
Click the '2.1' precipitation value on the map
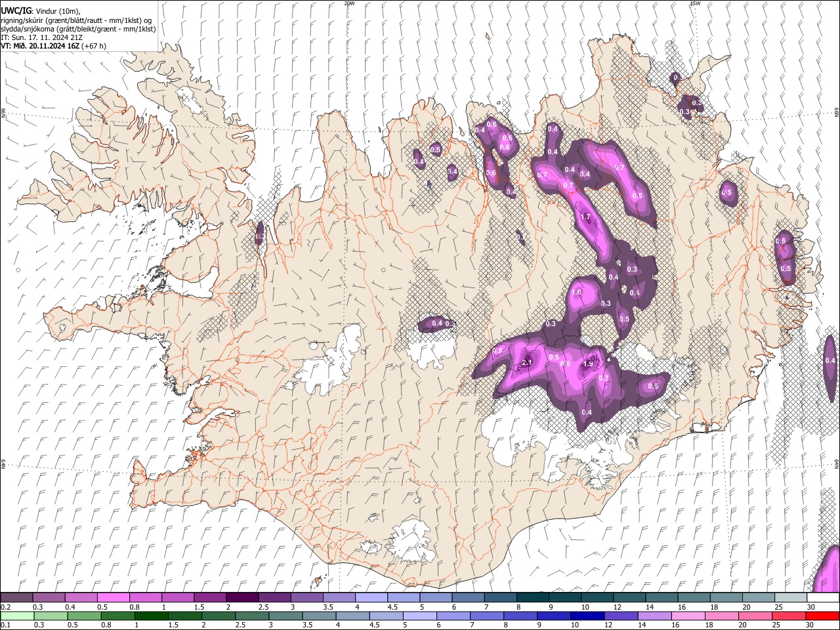526,363
